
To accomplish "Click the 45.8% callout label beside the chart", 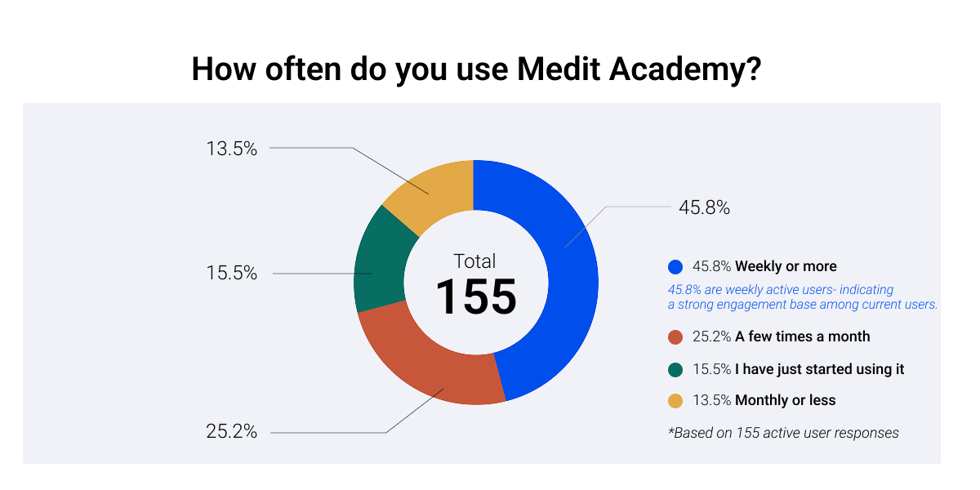I will point(704,208).
